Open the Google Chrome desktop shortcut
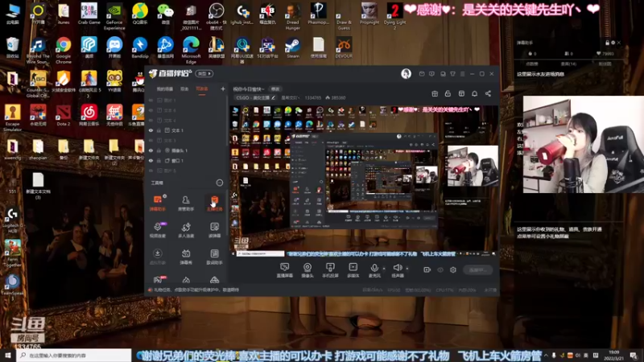This screenshot has width=644, height=362. (x=64, y=51)
